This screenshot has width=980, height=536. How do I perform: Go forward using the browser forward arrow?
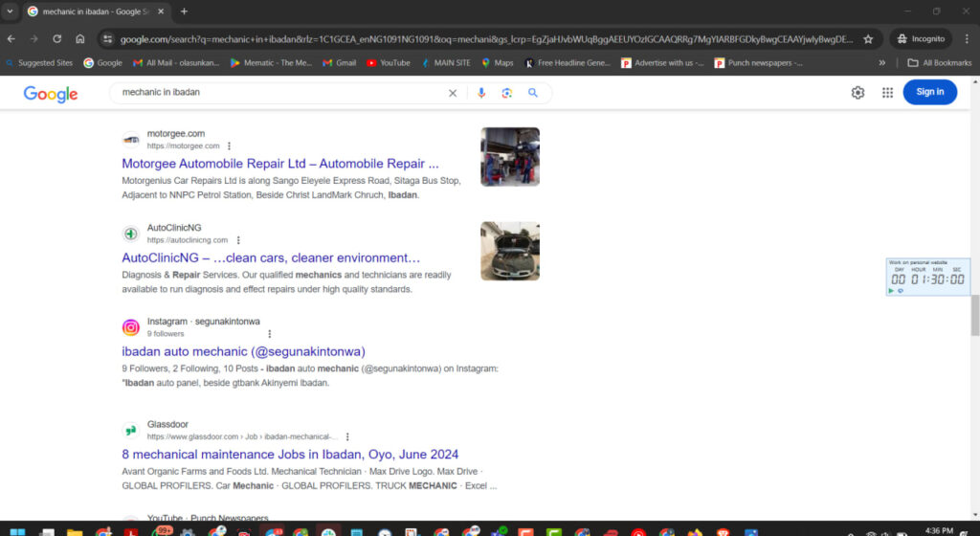coord(33,38)
